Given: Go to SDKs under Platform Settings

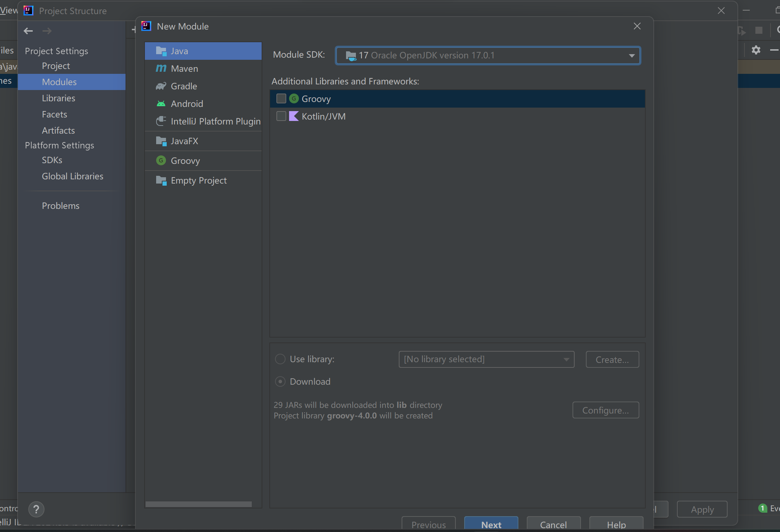Looking at the screenshot, I should coord(52,160).
